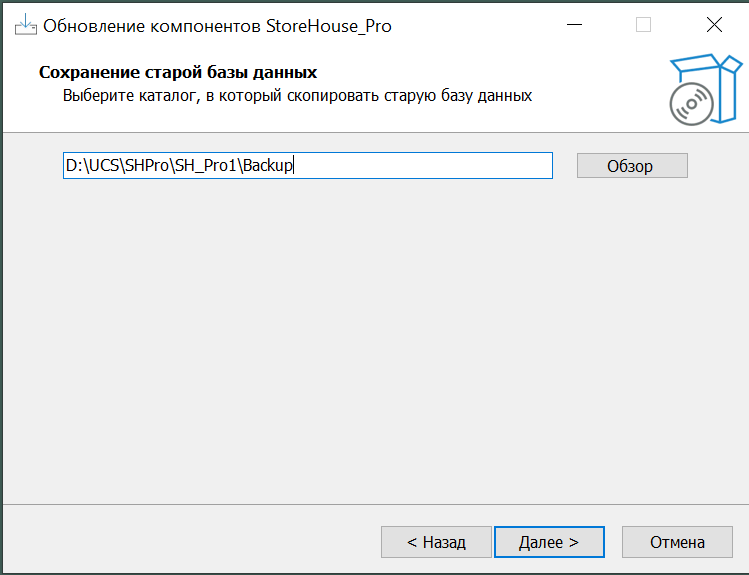This screenshot has height=575, width=749.
Task: Cancel the update with Отмена
Action: pyautogui.click(x=677, y=542)
